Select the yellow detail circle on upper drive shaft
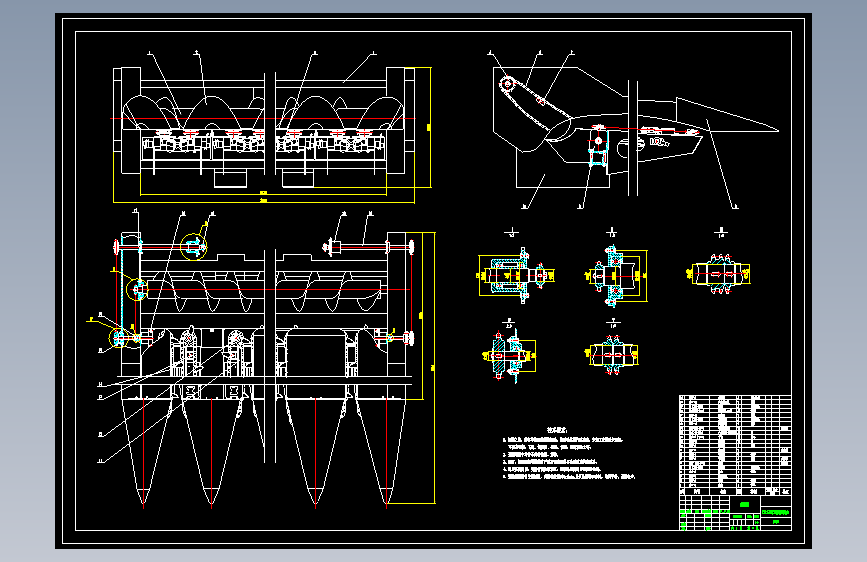Viewport: 867px width, 562px height. (194, 247)
